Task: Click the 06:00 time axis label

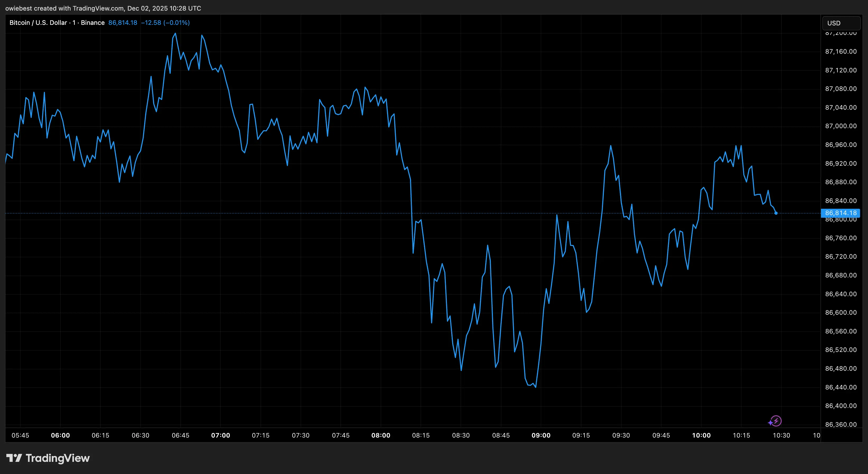Action: 60,435
